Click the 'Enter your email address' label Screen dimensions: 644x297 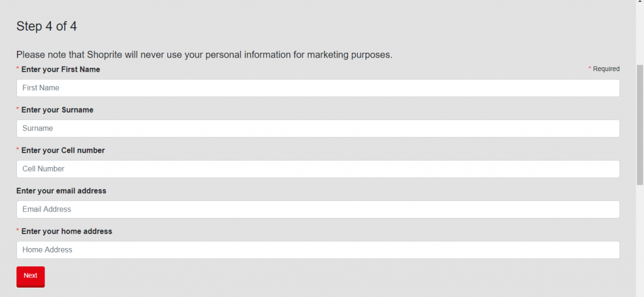click(x=61, y=191)
